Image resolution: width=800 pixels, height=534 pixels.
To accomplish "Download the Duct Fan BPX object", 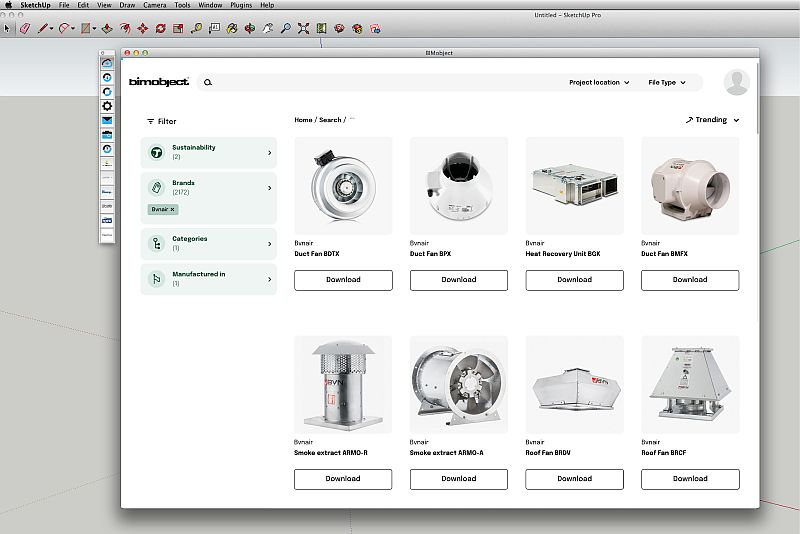I will (459, 280).
